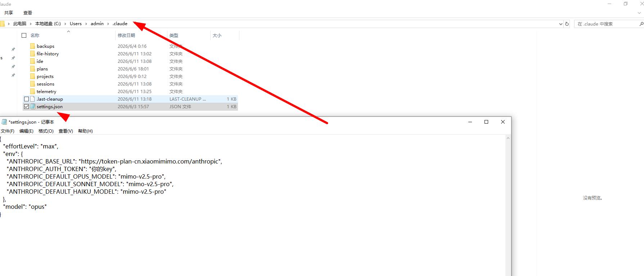644x276 pixels.
Task: Click .claude in the breadcrumb
Action: (x=120, y=24)
